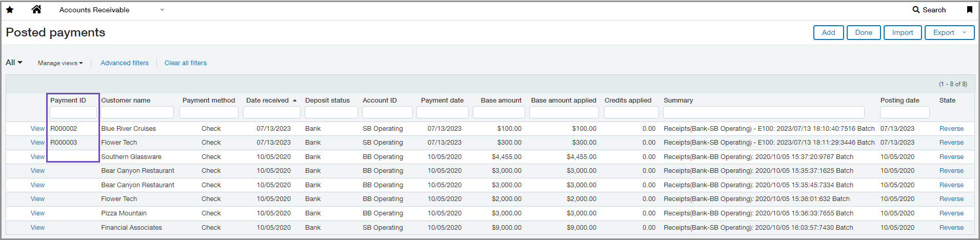The width and height of the screenshot is (980, 240).
Task: Click the Add button
Action: click(x=828, y=32)
